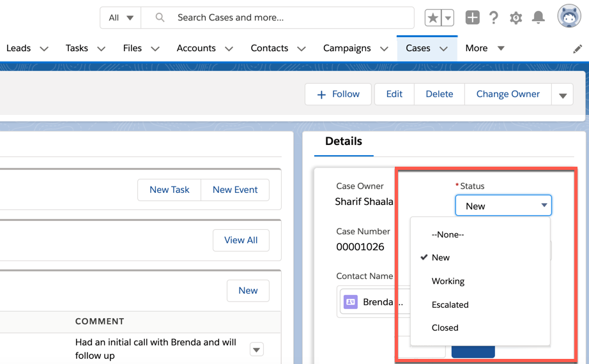
Task: Open the user profile avatar
Action: click(x=569, y=16)
